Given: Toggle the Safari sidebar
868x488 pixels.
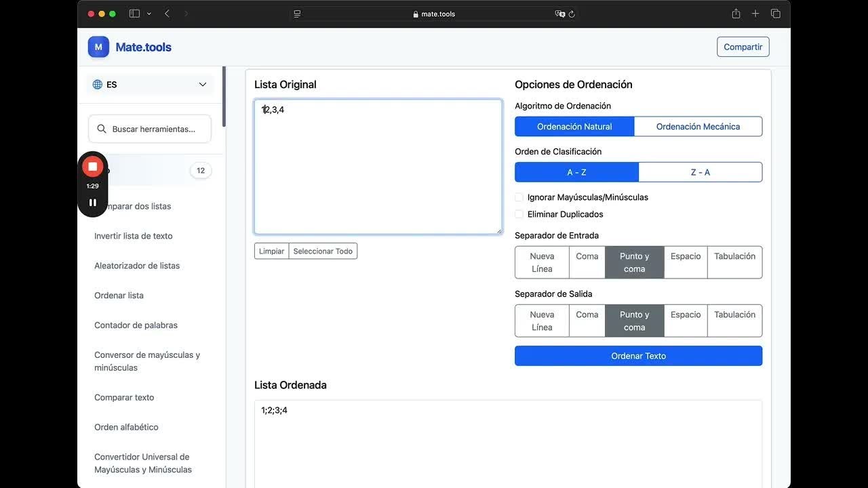Looking at the screenshot, I should [134, 14].
